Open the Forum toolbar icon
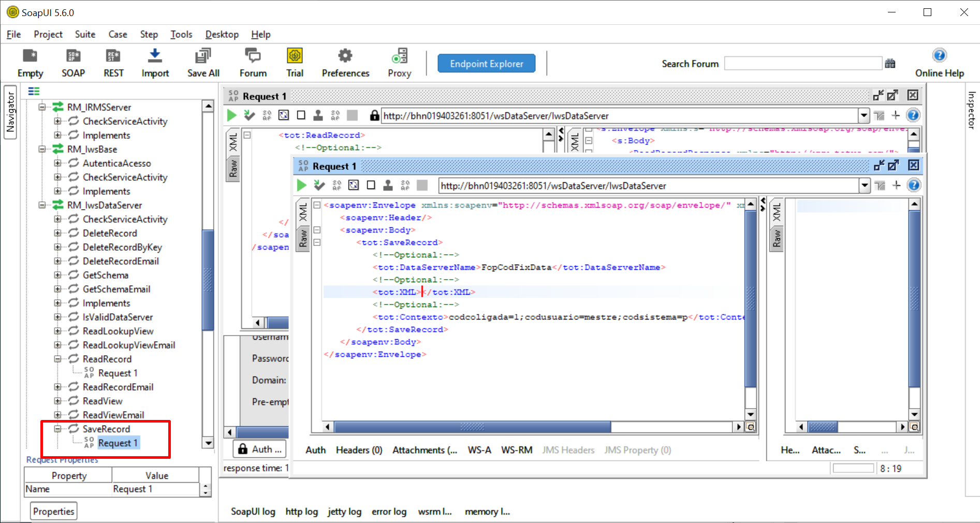Viewport: 980px width, 523px height. [253, 63]
